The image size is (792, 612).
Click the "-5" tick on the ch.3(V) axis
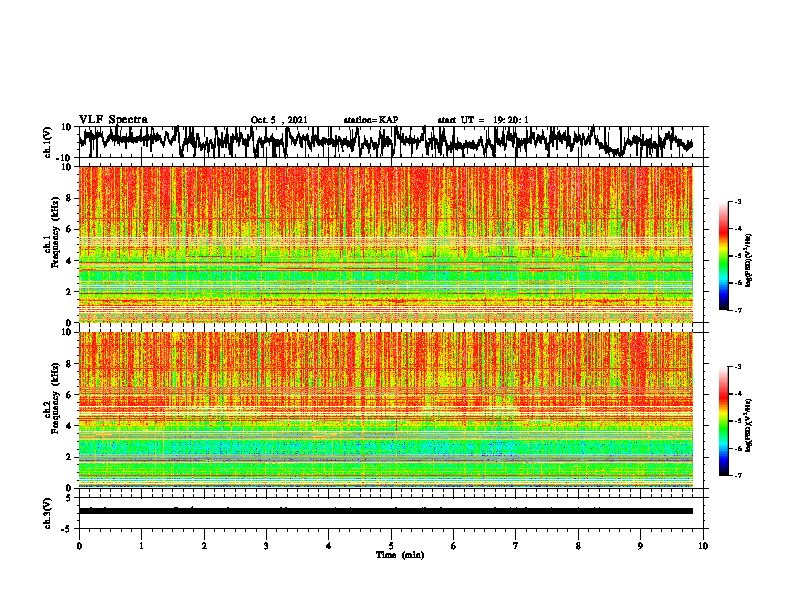[67, 529]
